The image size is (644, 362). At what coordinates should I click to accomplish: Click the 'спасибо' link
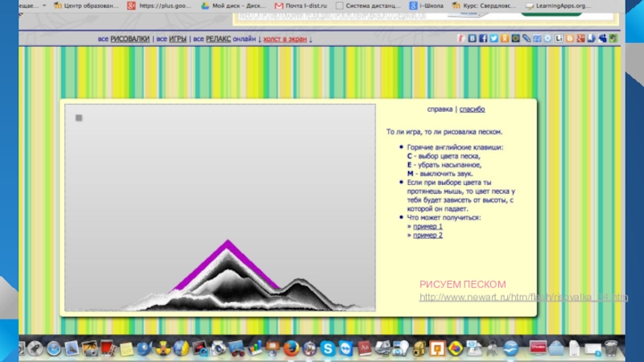472,109
